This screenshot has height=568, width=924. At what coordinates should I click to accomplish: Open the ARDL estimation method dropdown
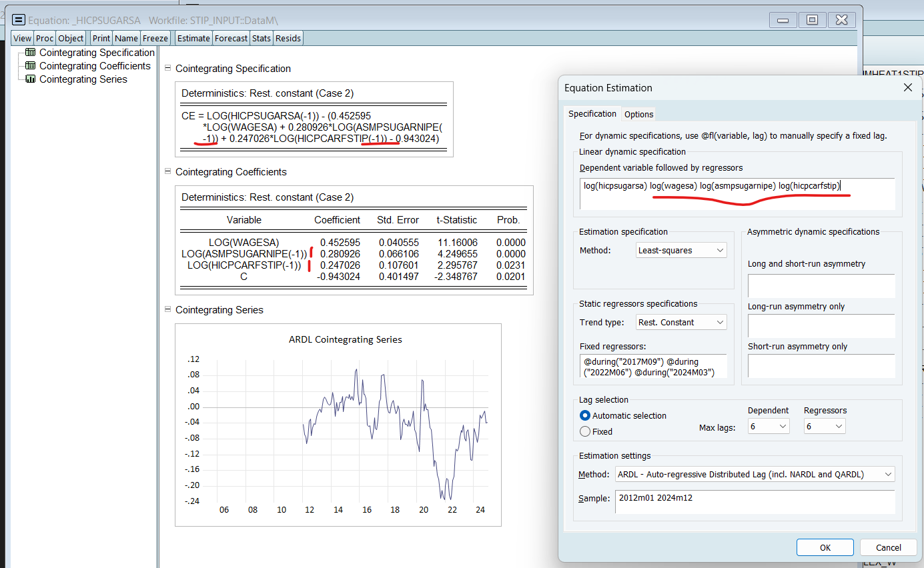755,475
